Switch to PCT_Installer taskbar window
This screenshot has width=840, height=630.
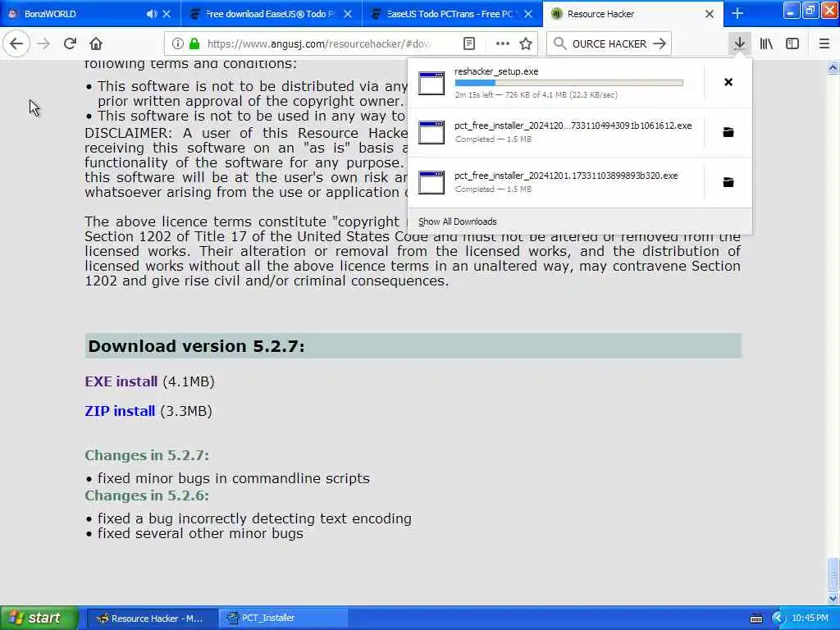click(285, 619)
